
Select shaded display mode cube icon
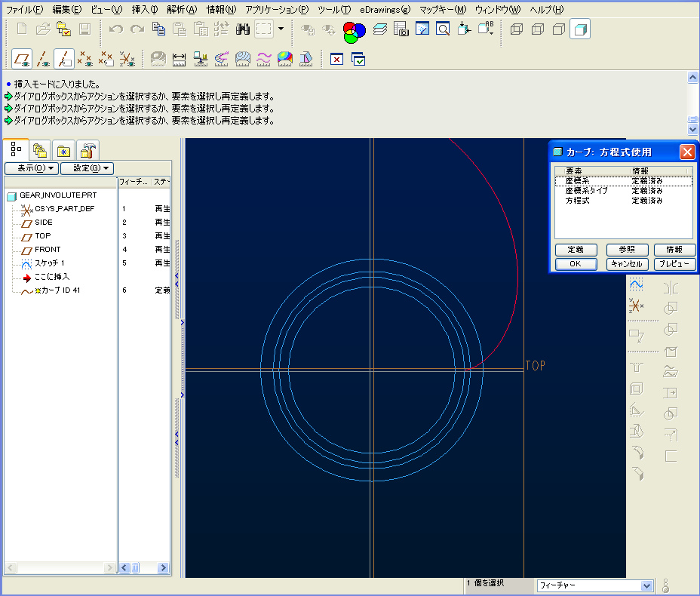579,29
